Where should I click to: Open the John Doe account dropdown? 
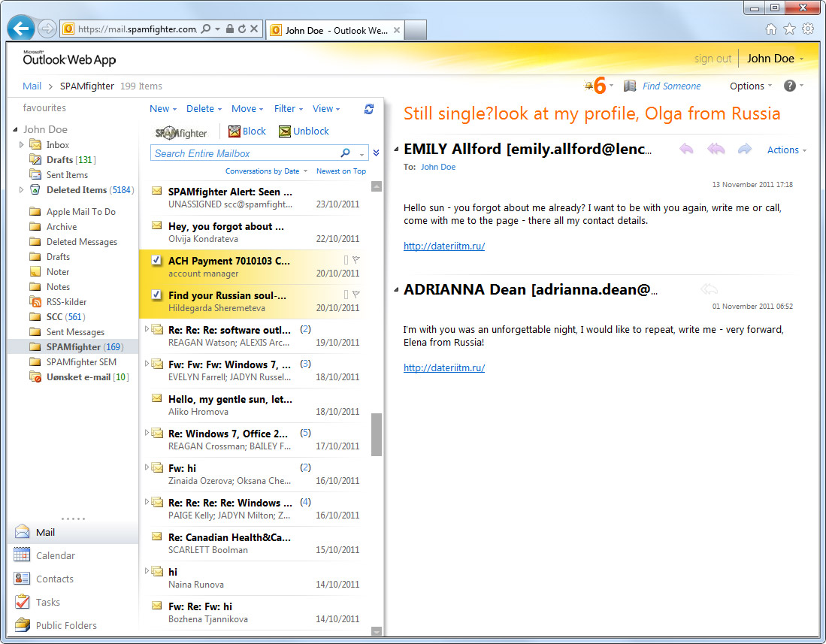click(775, 59)
